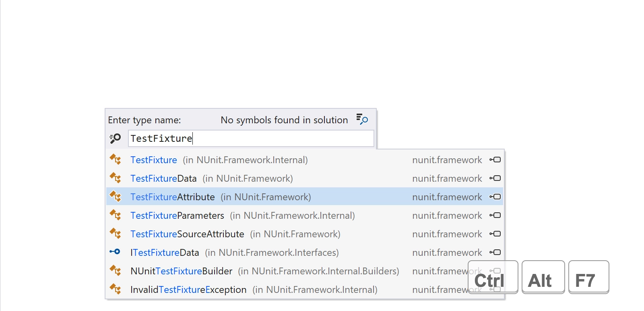Click the interface icon beside ITestFixtureData
Image resolution: width=644 pixels, height=311 pixels.
point(115,252)
